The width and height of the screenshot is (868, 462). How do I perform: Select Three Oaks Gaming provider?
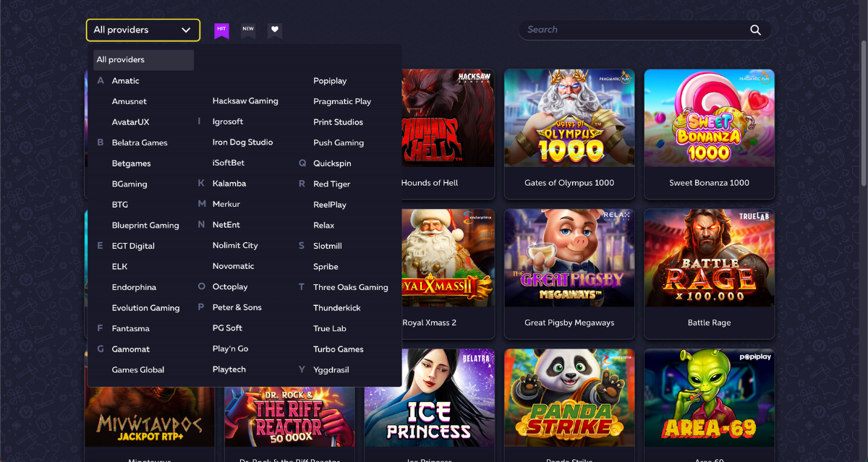click(351, 287)
